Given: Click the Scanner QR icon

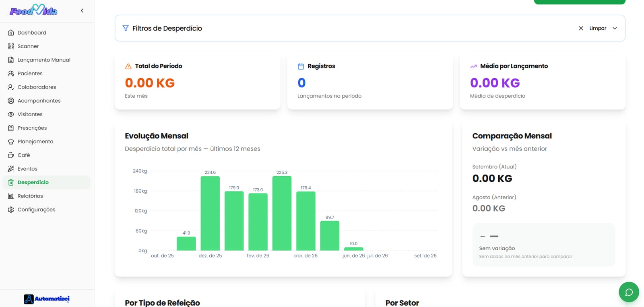Looking at the screenshot, I should click(x=11, y=46).
